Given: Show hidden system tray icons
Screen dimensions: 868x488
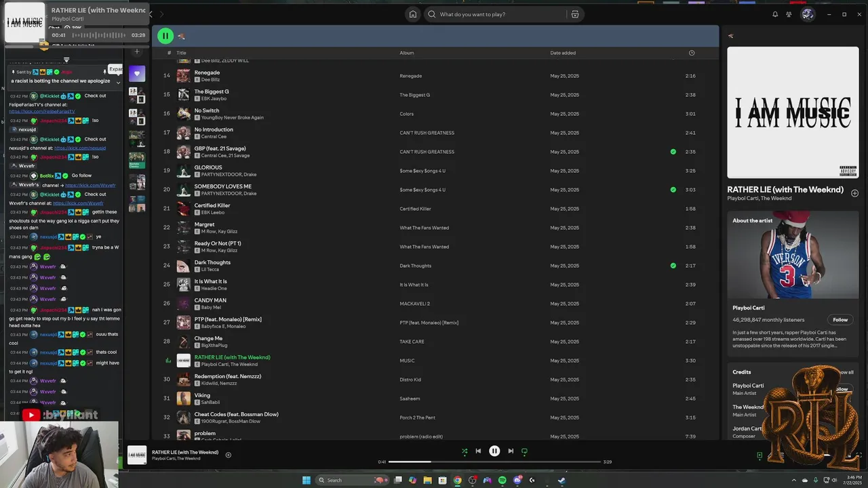Looking at the screenshot, I should [795, 480].
